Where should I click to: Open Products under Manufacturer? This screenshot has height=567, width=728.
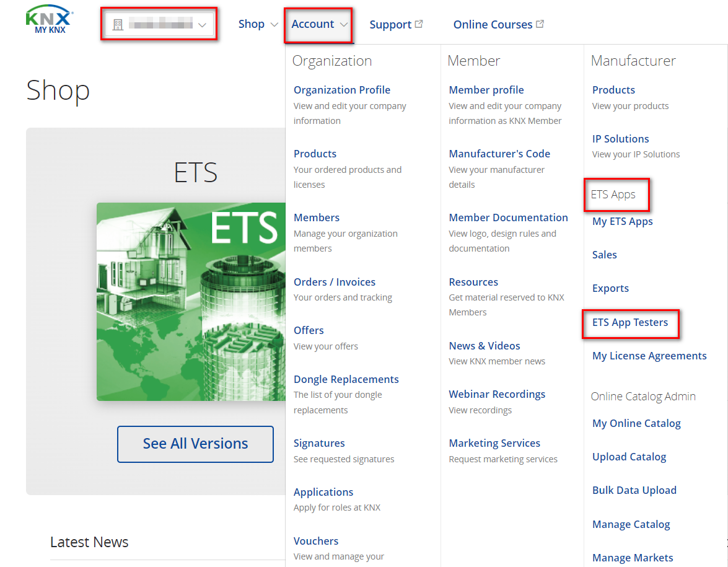pyautogui.click(x=613, y=90)
